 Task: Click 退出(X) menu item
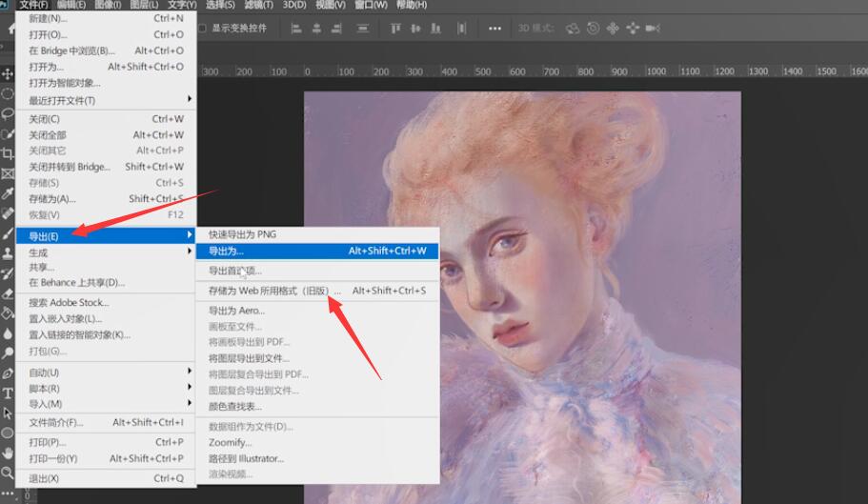pos(105,478)
